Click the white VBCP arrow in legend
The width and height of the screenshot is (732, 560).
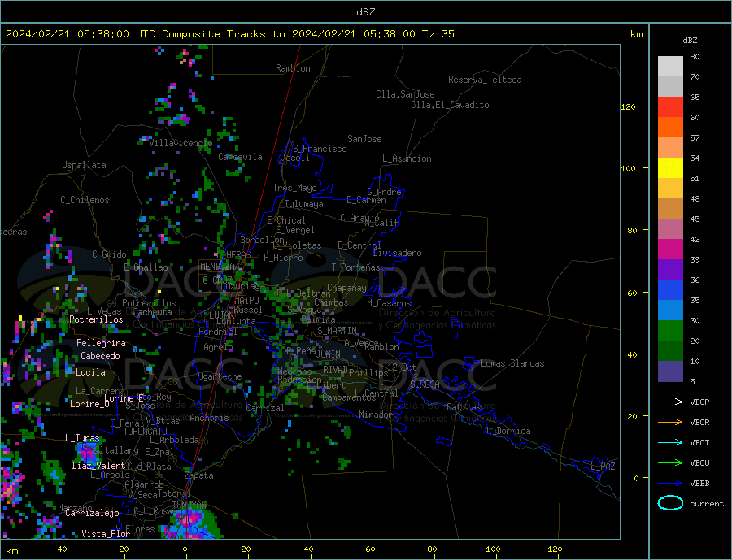click(x=670, y=402)
